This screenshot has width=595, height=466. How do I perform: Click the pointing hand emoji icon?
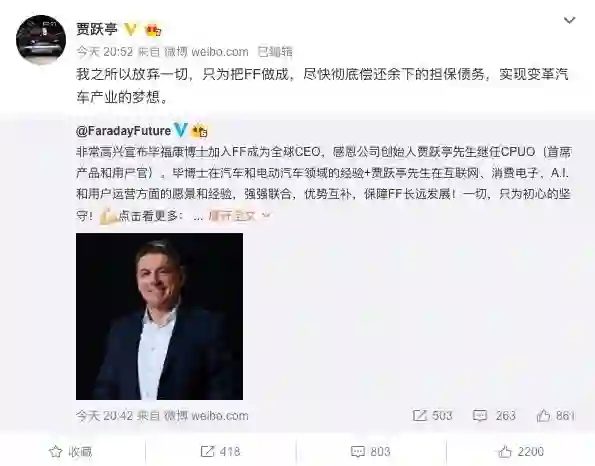point(108,216)
